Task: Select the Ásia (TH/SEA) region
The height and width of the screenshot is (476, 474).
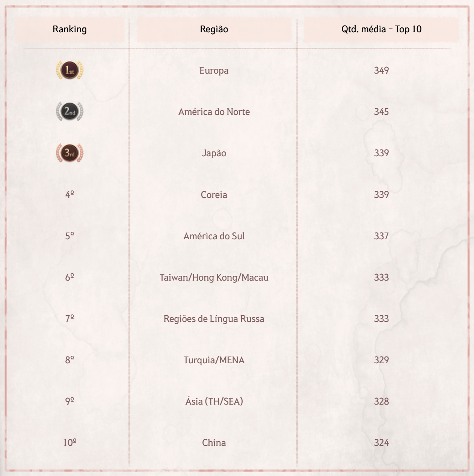Action: click(x=214, y=401)
